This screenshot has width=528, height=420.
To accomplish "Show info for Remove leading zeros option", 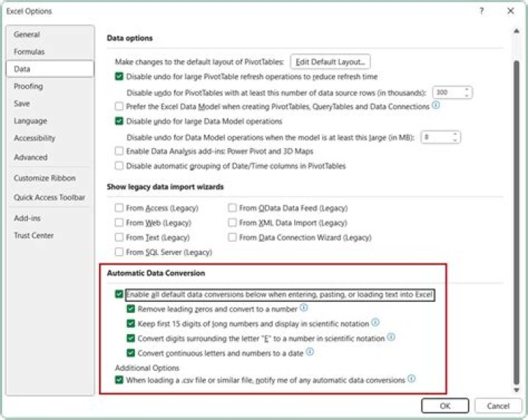I will pos(304,308).
